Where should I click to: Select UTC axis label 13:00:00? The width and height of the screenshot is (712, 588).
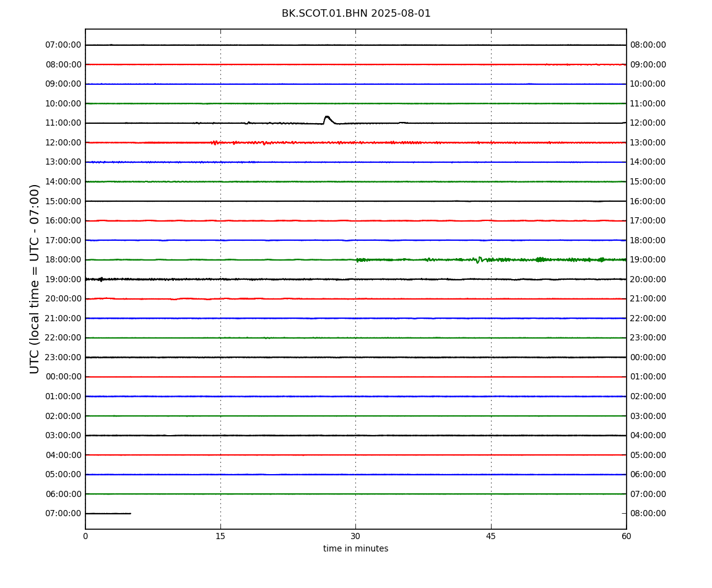(x=64, y=162)
